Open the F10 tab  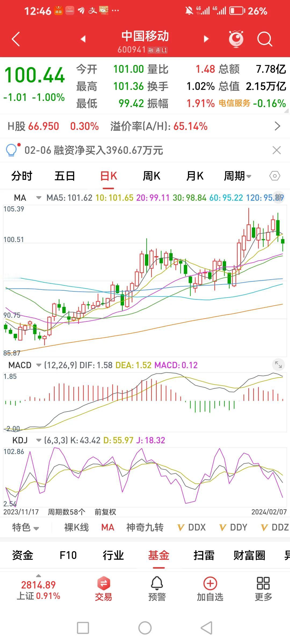[x=68, y=555]
